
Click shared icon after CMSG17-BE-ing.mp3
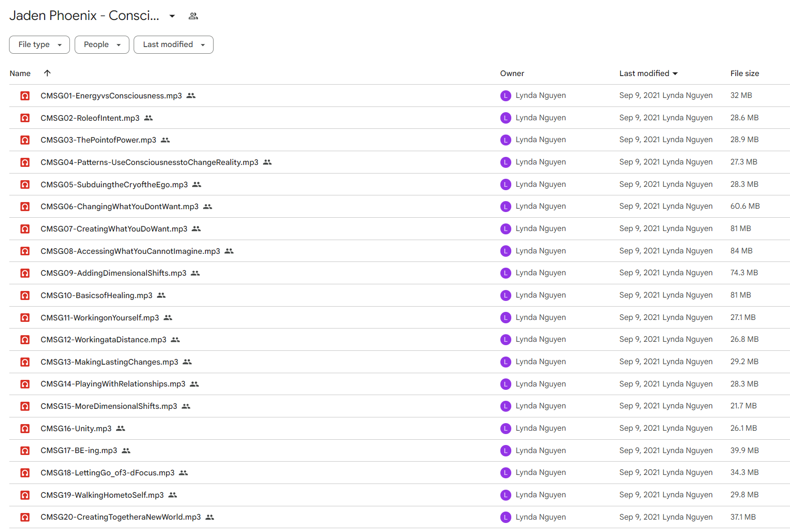pyautogui.click(x=126, y=451)
